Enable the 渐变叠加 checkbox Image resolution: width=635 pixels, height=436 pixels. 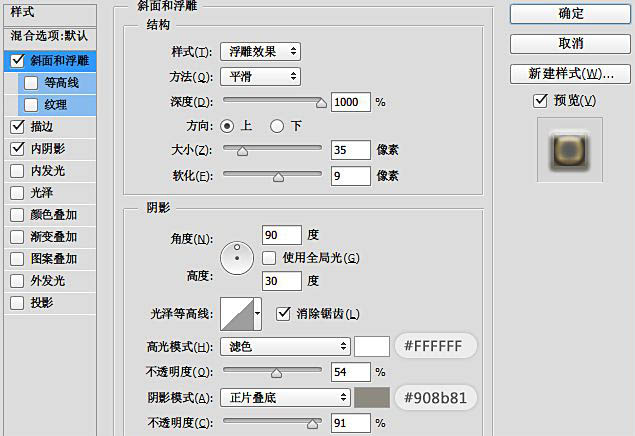(17, 237)
